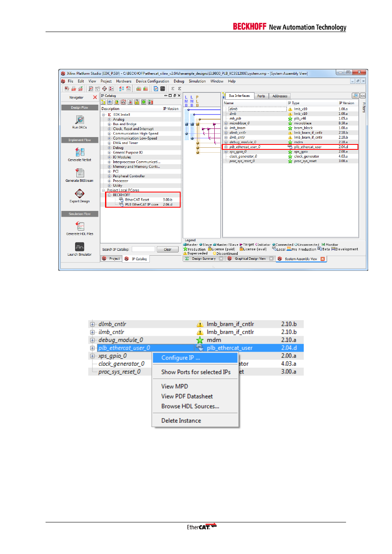Close the IP Catalog panel
The image size is (392, 554).
tap(179, 96)
